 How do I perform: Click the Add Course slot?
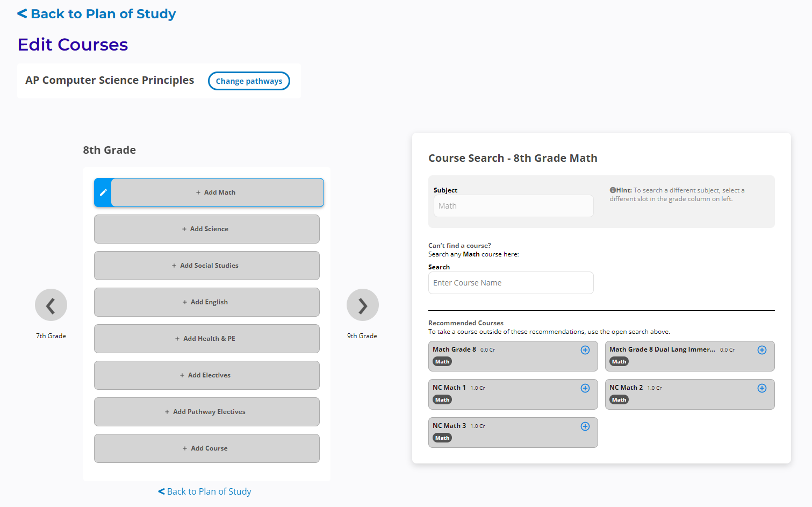[x=207, y=448]
